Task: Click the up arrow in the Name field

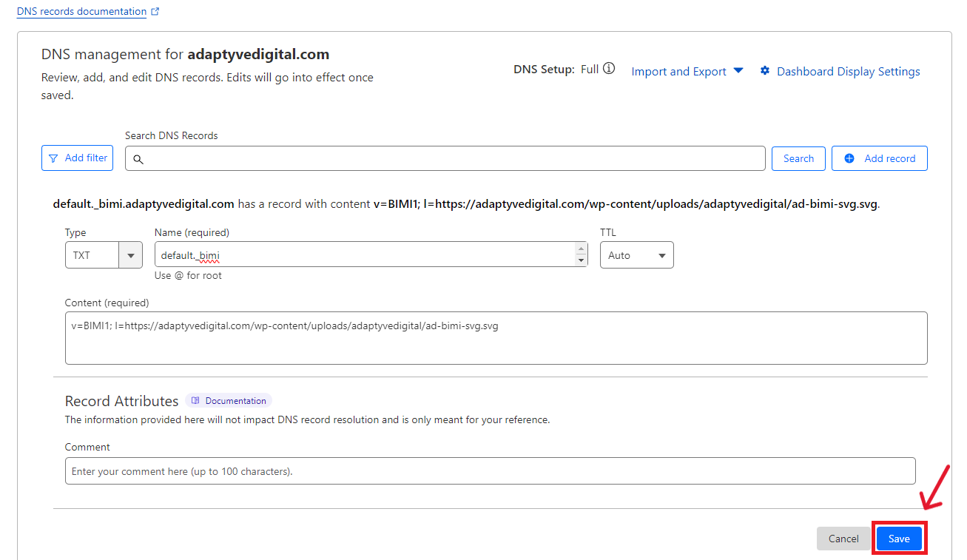Action: click(581, 249)
